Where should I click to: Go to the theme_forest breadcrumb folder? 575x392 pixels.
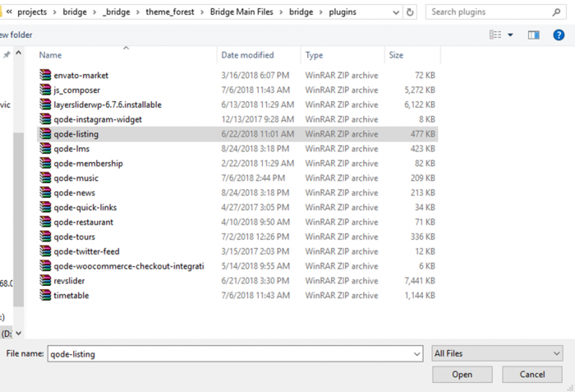tap(170, 12)
